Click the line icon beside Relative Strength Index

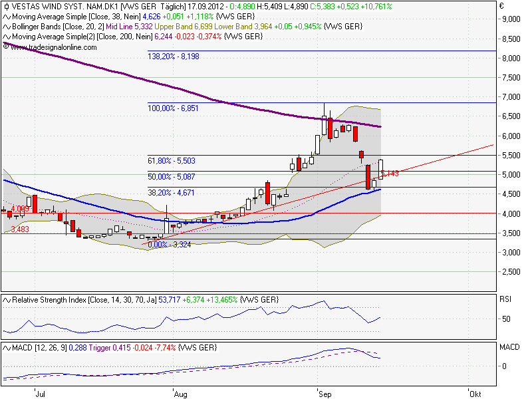click(x=7, y=300)
